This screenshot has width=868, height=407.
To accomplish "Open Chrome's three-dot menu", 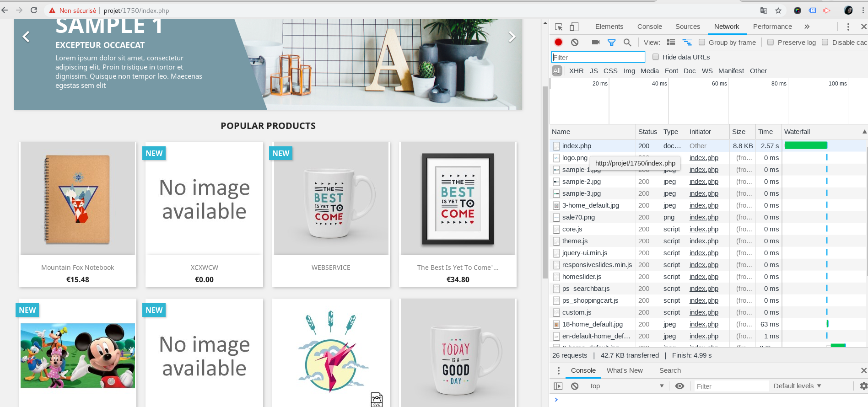I will coord(863,11).
